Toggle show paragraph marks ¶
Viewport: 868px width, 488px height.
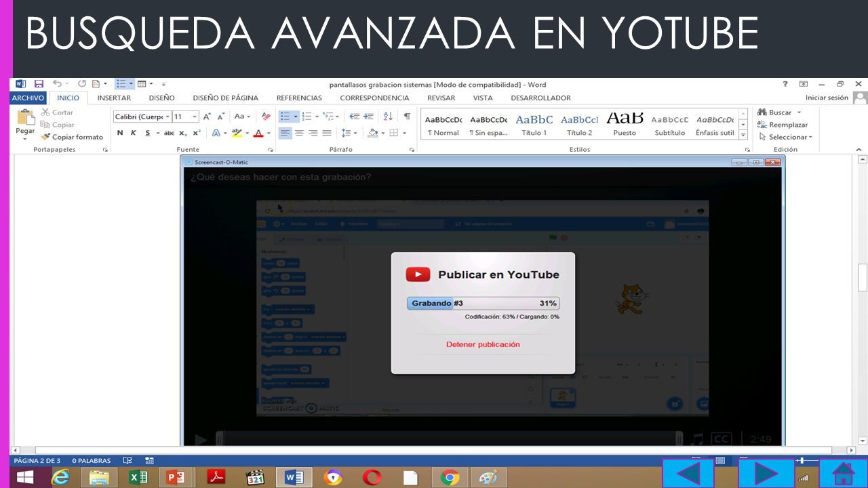tap(407, 117)
